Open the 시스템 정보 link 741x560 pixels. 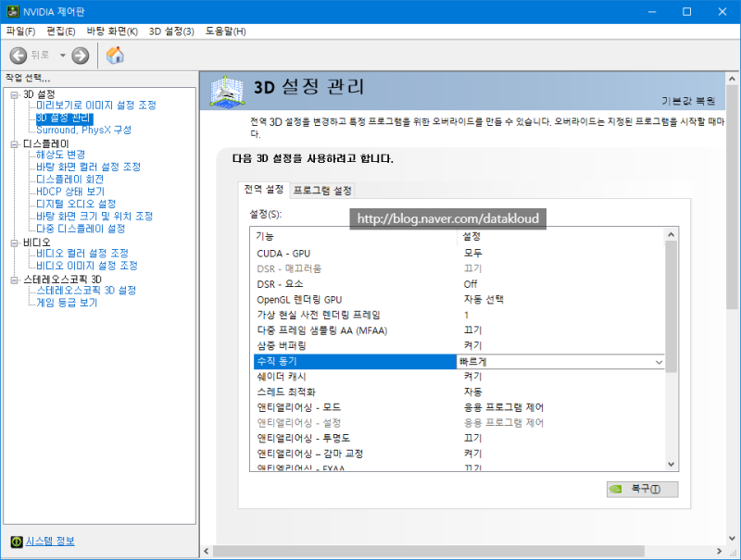pyautogui.click(x=50, y=541)
